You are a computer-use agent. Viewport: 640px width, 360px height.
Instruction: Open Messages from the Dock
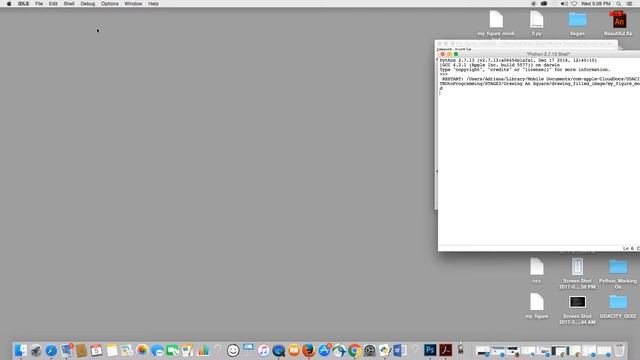157,350
